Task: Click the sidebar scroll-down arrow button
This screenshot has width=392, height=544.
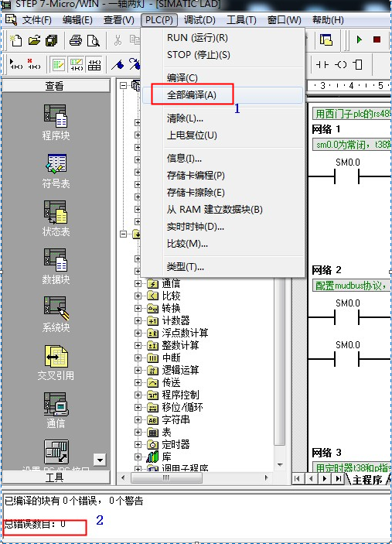Action: 100,460
